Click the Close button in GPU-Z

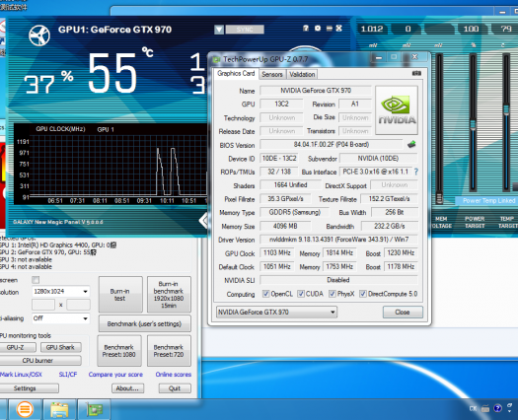point(403,312)
